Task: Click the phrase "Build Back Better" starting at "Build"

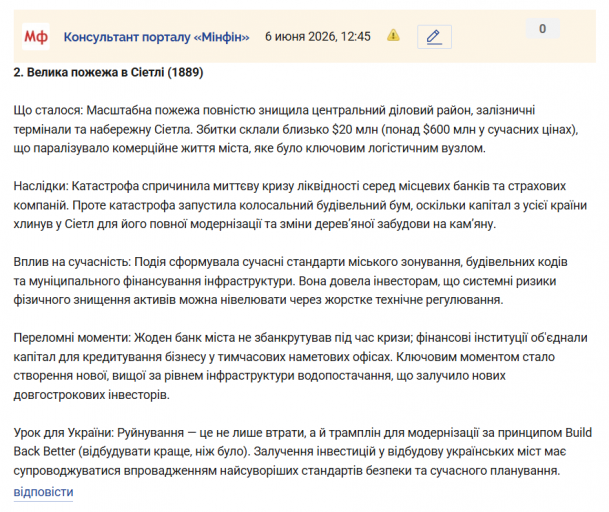Action: [x=578, y=432]
